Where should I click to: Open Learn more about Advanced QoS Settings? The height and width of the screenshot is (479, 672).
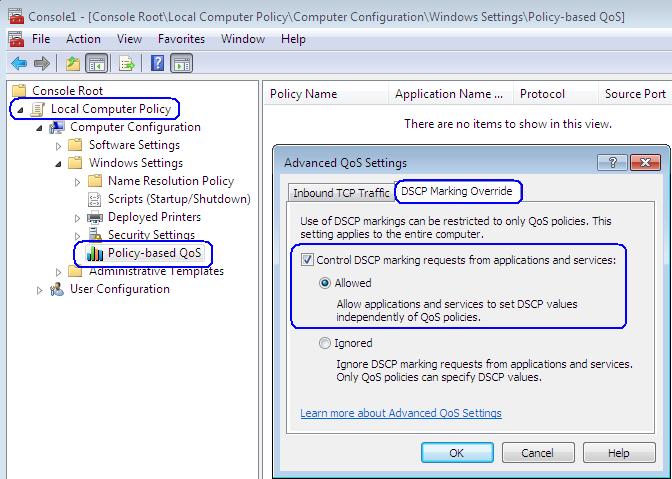coord(400,413)
